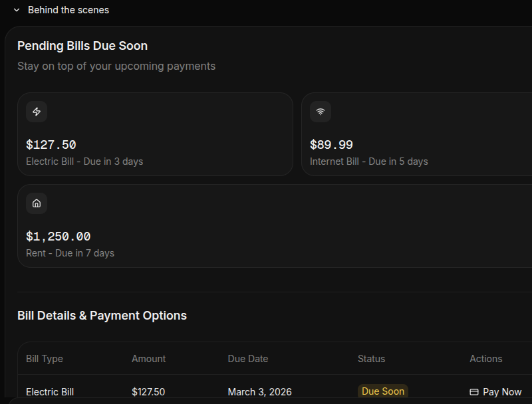Click the Bill Type column header
The width and height of the screenshot is (532, 404).
tap(45, 359)
